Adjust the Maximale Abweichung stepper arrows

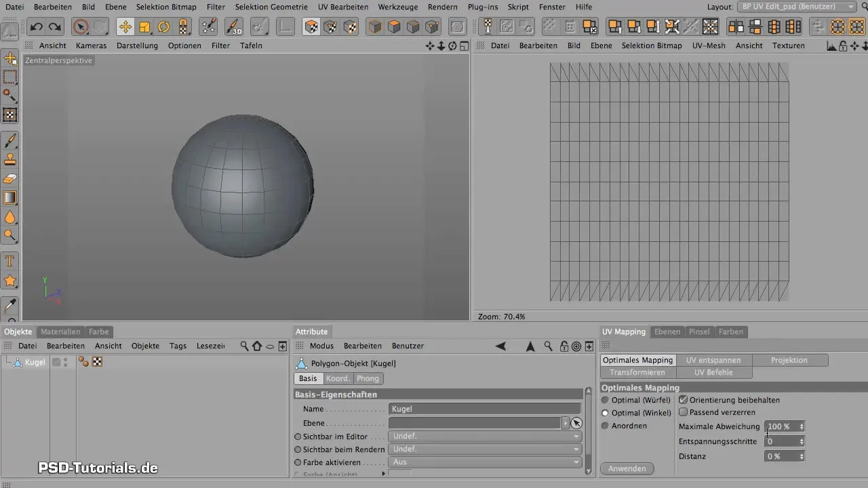pyautogui.click(x=802, y=427)
